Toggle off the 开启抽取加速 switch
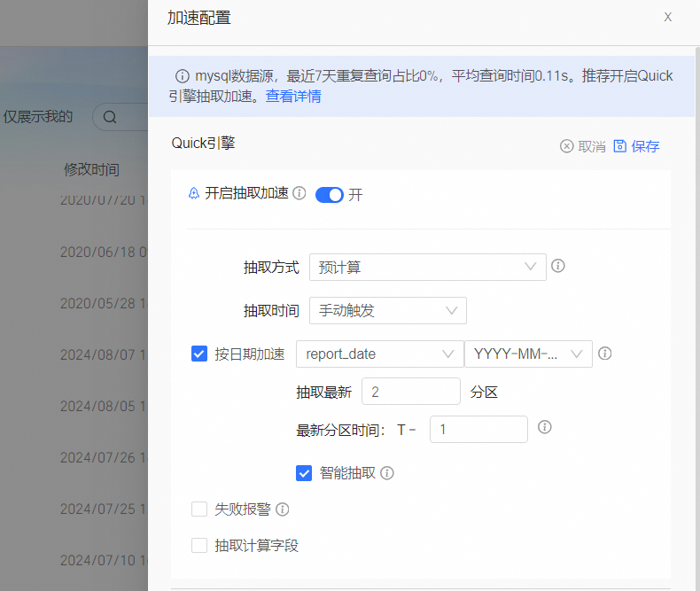 pos(329,195)
